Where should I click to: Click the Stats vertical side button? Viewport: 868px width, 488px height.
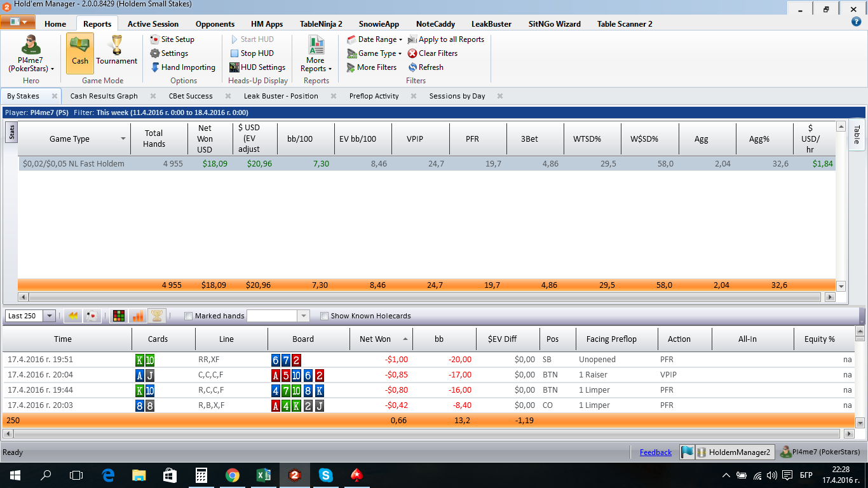click(x=11, y=132)
